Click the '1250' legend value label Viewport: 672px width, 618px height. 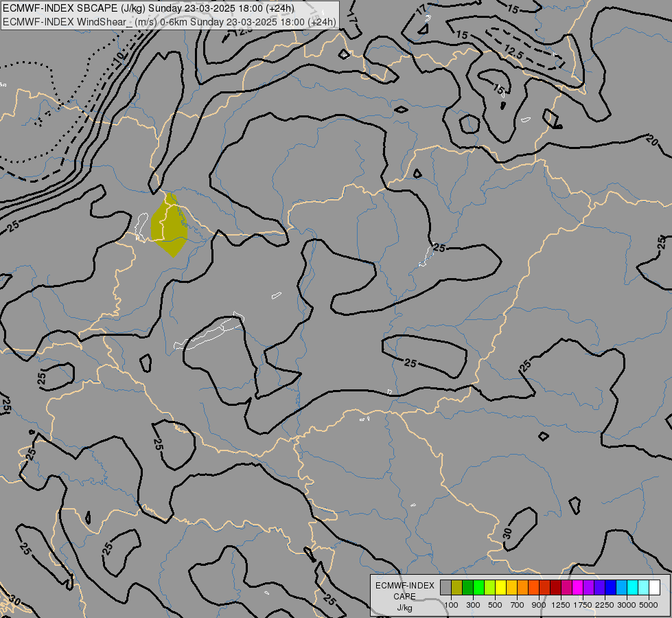[x=561, y=605]
